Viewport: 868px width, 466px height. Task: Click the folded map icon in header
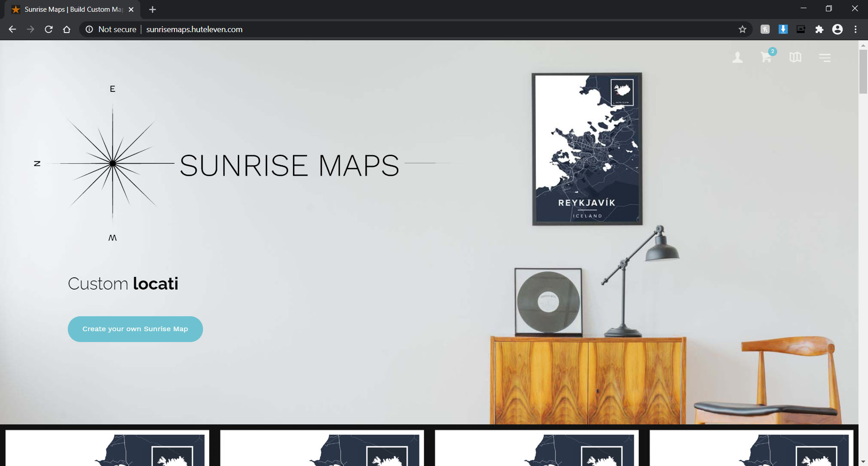[795, 57]
